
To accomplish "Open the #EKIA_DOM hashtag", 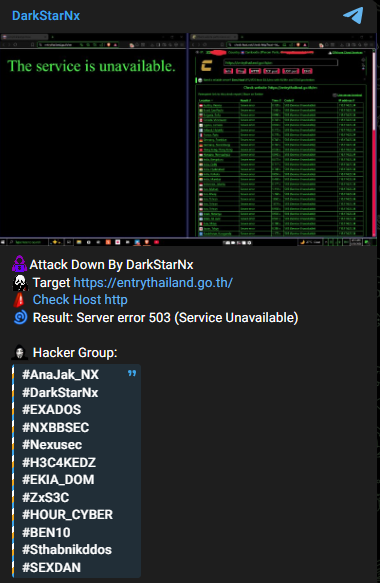I will (x=58, y=479).
